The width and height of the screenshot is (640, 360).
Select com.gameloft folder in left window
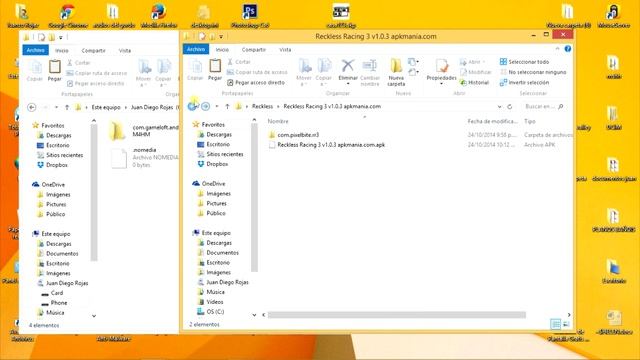[x=144, y=131]
